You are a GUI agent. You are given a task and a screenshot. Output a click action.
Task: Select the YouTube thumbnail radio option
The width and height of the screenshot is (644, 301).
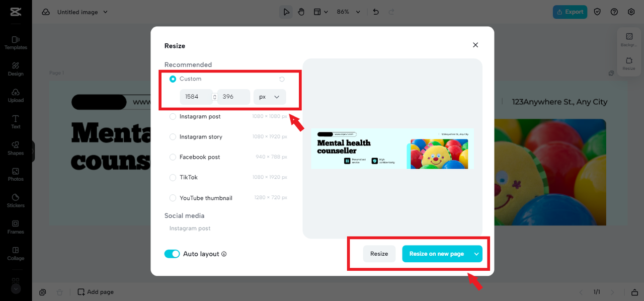click(173, 198)
